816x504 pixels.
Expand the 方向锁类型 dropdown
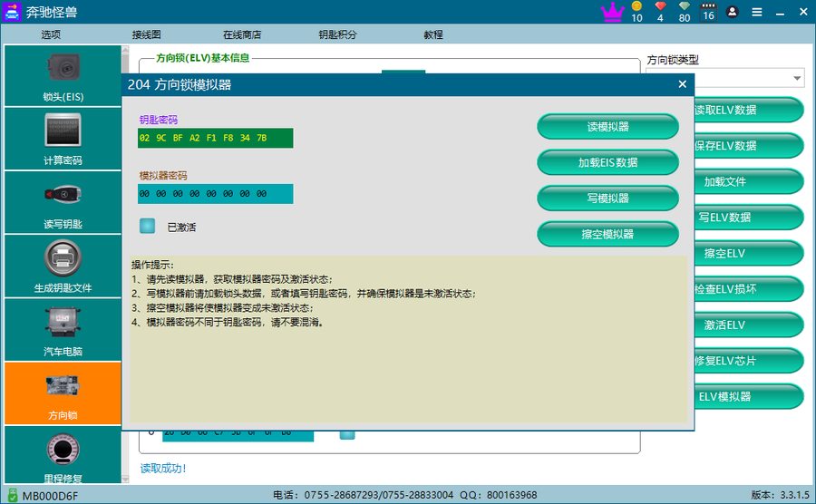[x=797, y=79]
